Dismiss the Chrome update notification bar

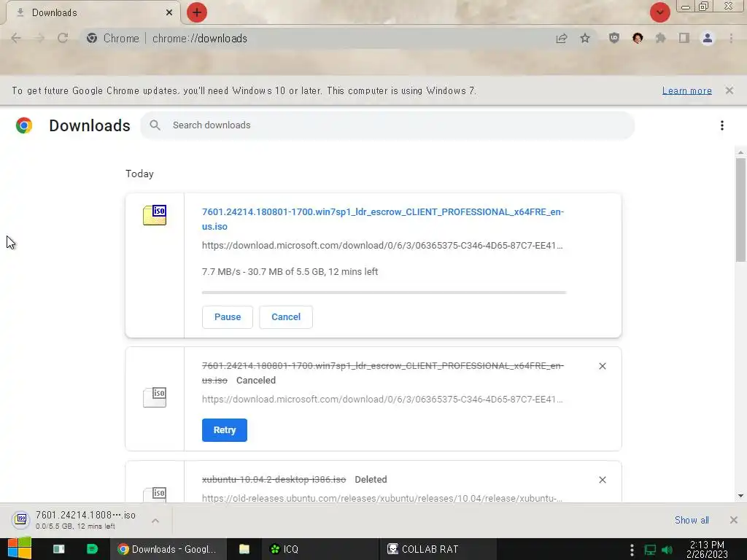point(729,90)
